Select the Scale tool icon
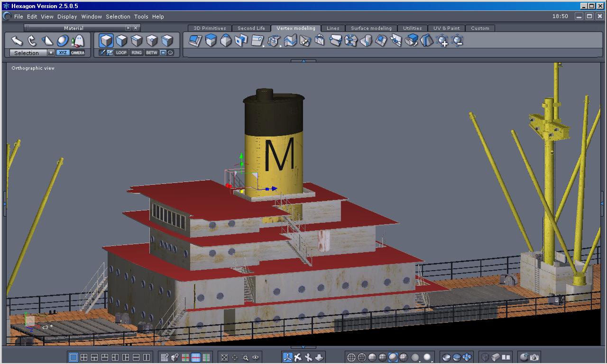This screenshot has height=364, width=607. tap(47, 41)
